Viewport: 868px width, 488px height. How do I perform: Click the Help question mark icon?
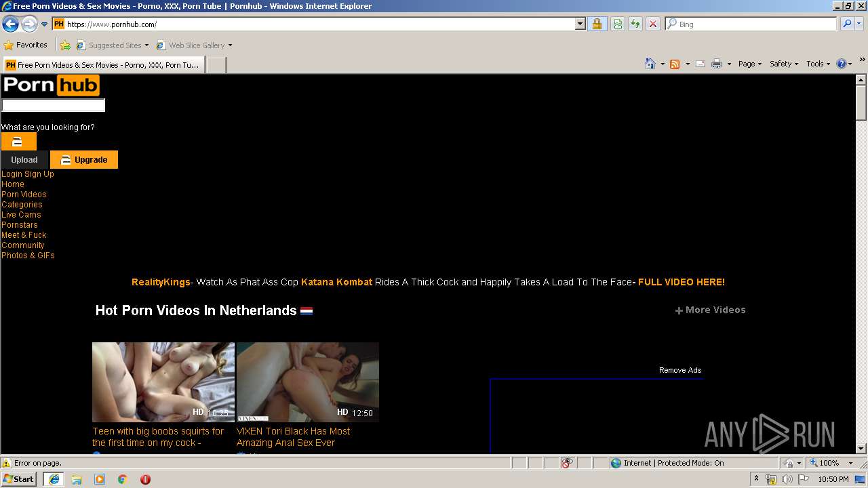tap(841, 64)
